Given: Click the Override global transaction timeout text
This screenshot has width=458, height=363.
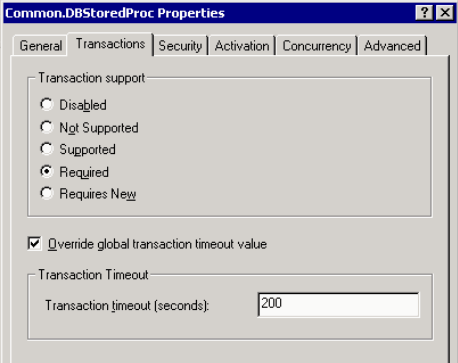Looking at the screenshot, I should (157, 244).
